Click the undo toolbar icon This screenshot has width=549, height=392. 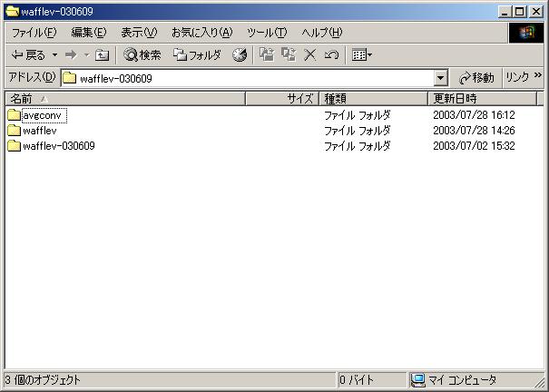click(x=331, y=55)
